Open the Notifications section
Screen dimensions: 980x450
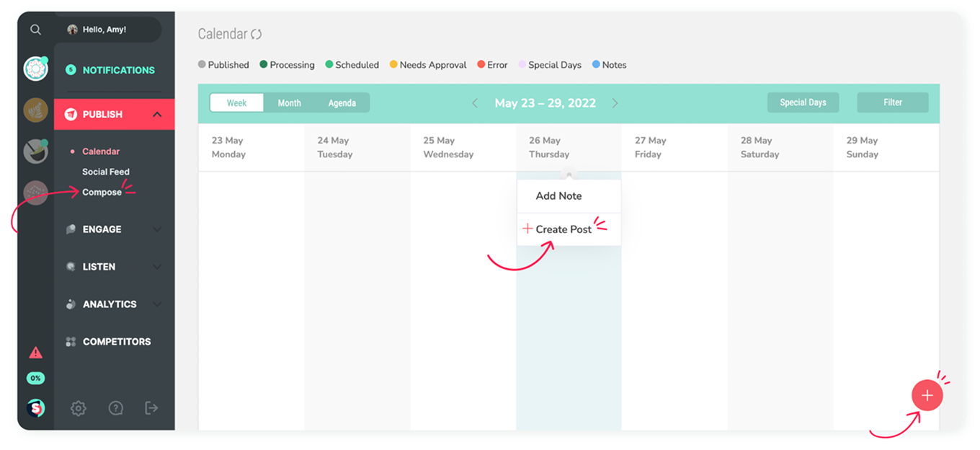tap(118, 70)
